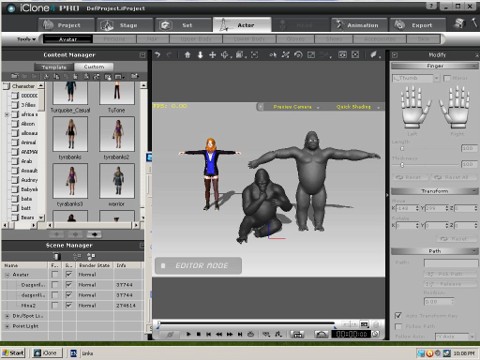Click the Thickness slider handle
Image resolution: width=480 pixels, height=360 pixels.
402,165
